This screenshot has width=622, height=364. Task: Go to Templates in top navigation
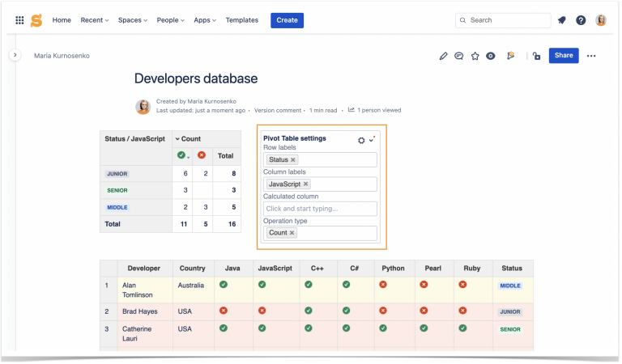pyautogui.click(x=242, y=20)
